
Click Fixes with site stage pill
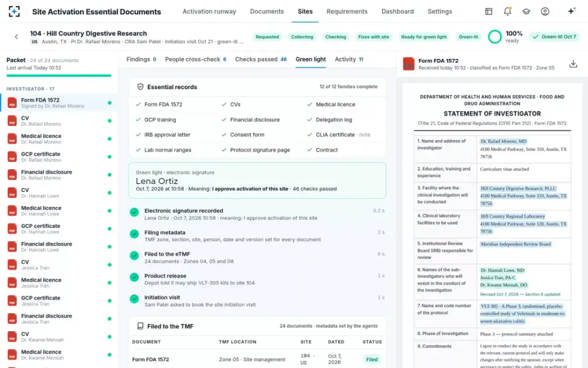(x=373, y=37)
